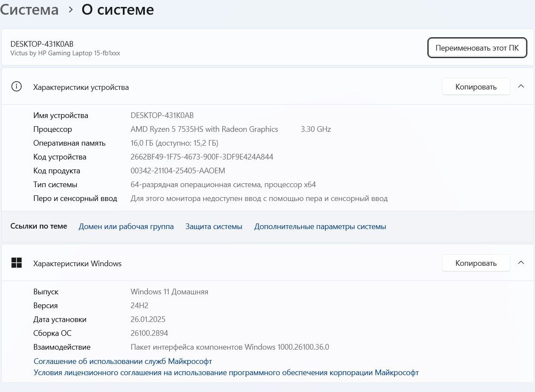
Task: Select device ID 2662BF49-1F75-4673 value
Action: (202, 157)
